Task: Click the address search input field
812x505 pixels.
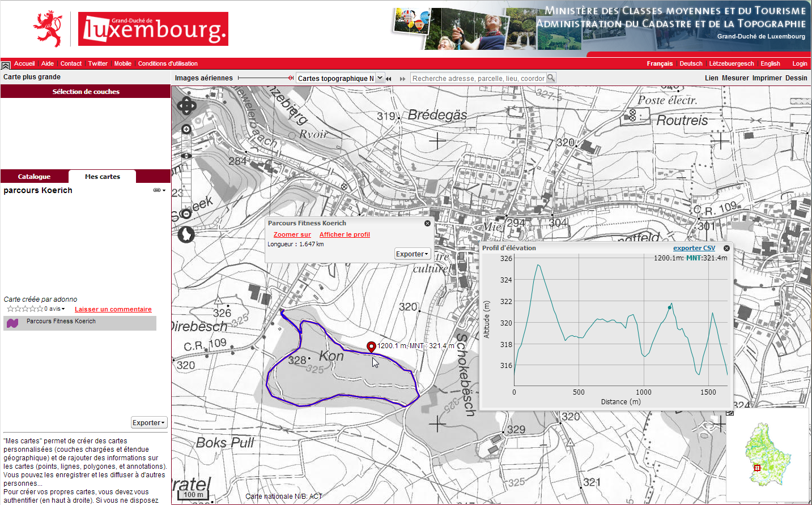Action: click(478, 79)
